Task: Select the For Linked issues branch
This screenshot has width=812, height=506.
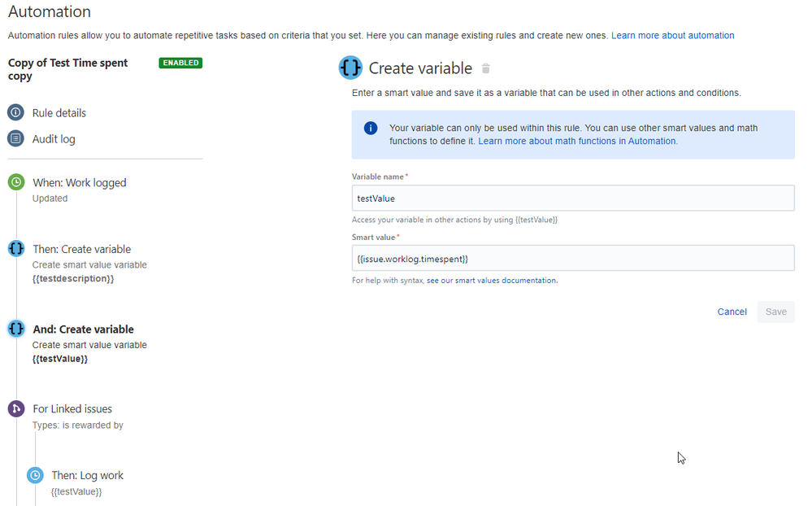Action: tap(72, 409)
